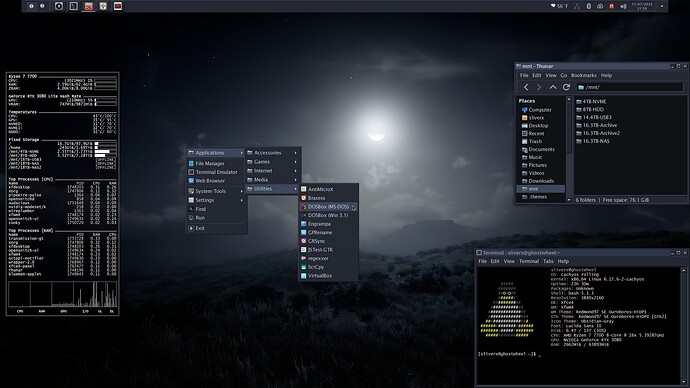
Task: Expand the Games category
Action: 272,162
